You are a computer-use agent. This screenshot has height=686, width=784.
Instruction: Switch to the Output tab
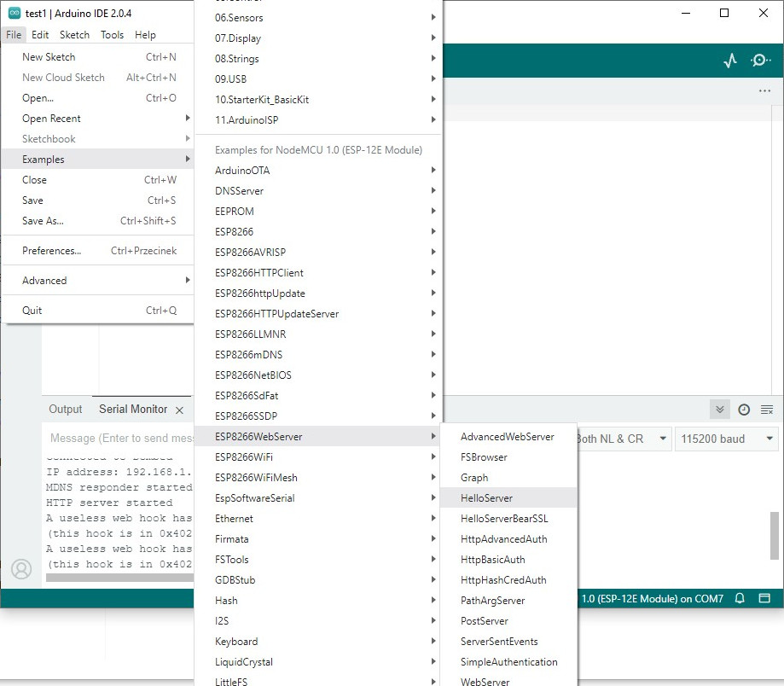point(66,410)
